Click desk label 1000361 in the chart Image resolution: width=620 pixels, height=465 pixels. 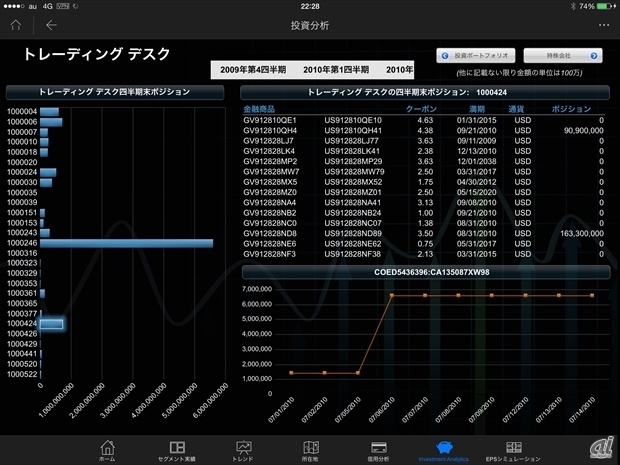22,293
